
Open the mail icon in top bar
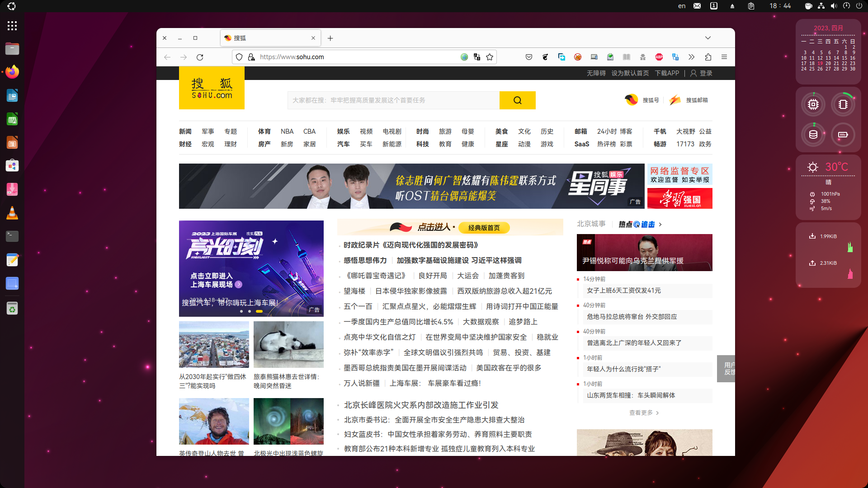click(697, 6)
